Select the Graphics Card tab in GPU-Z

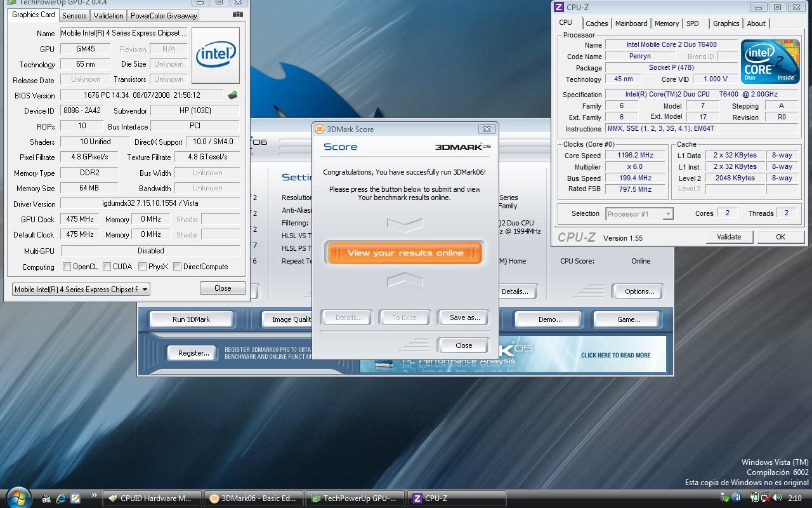tap(34, 15)
